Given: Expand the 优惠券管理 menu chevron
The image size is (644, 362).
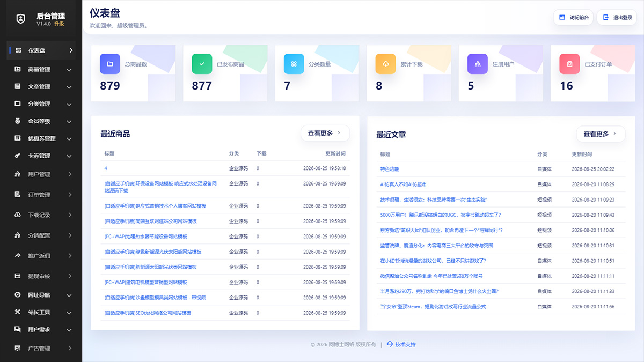Looking at the screenshot, I should point(69,138).
